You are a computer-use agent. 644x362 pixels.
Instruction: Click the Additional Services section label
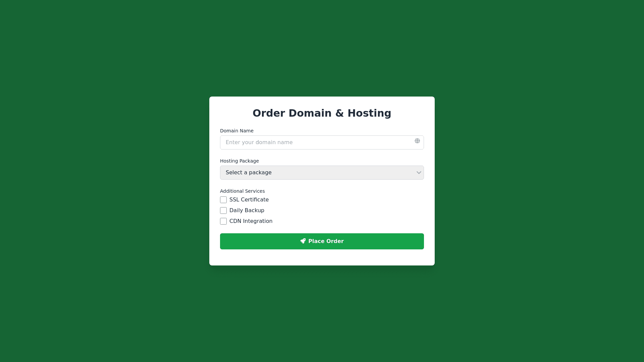[243, 191]
